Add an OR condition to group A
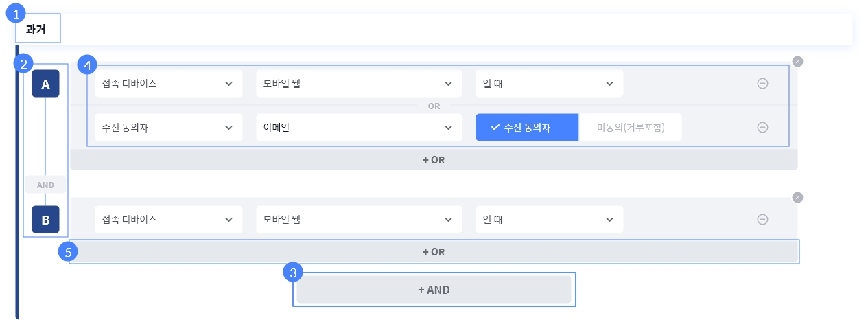Viewport: 868px width, 320px height. tap(434, 159)
